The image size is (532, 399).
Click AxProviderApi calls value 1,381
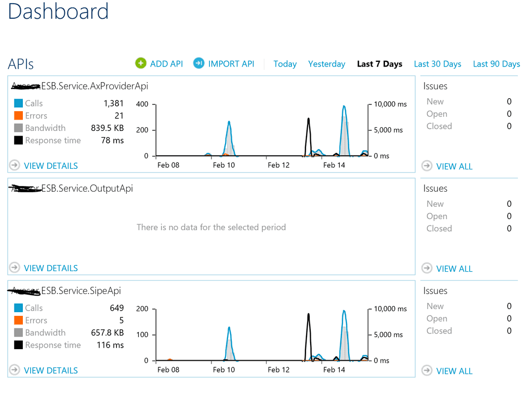tap(114, 103)
